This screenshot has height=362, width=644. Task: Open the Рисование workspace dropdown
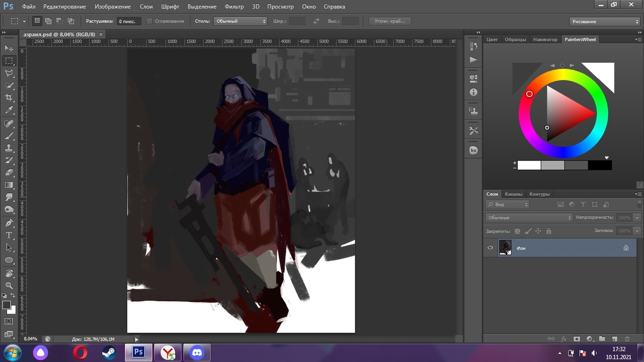605,22
